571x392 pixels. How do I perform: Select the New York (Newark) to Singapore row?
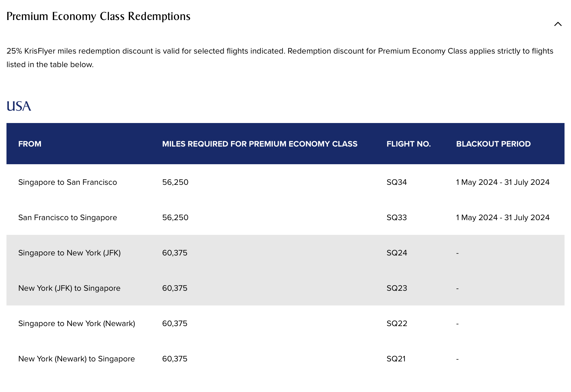pos(77,359)
